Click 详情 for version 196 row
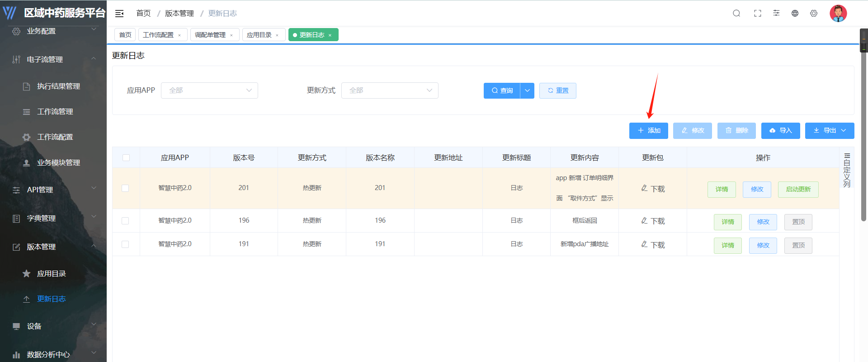 pos(728,222)
